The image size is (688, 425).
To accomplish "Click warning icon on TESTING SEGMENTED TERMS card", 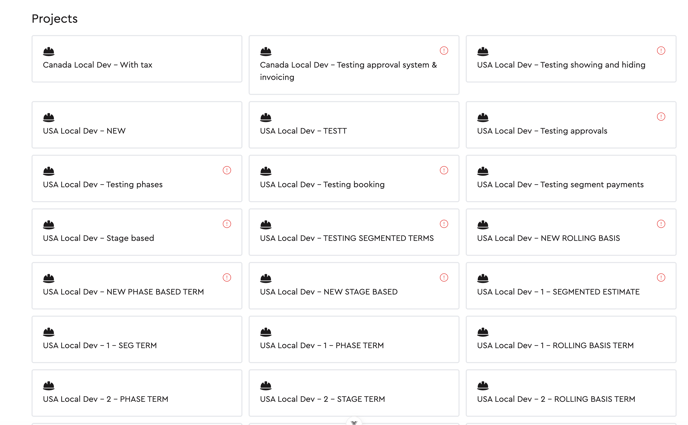I will coord(444,224).
